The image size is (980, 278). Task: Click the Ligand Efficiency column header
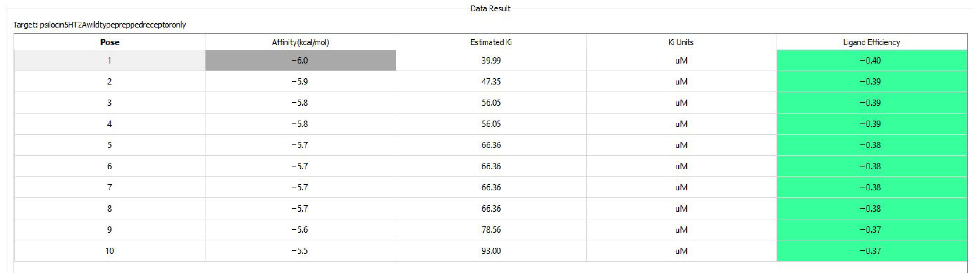point(872,42)
